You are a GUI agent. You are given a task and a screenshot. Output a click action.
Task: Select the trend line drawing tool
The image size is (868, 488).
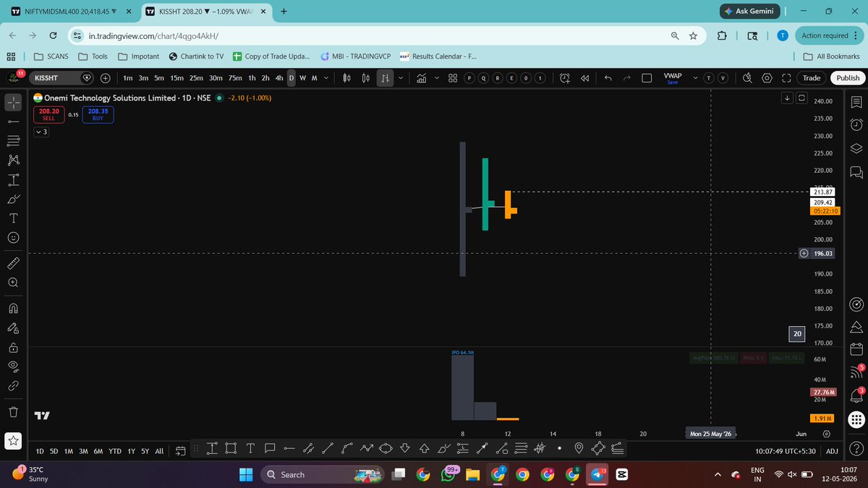(13, 121)
